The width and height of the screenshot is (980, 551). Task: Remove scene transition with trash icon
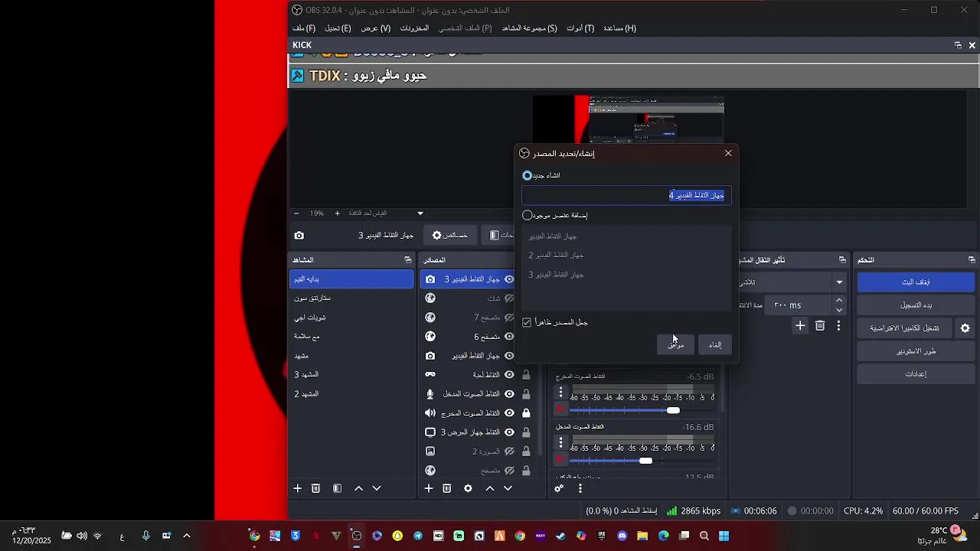(x=820, y=326)
